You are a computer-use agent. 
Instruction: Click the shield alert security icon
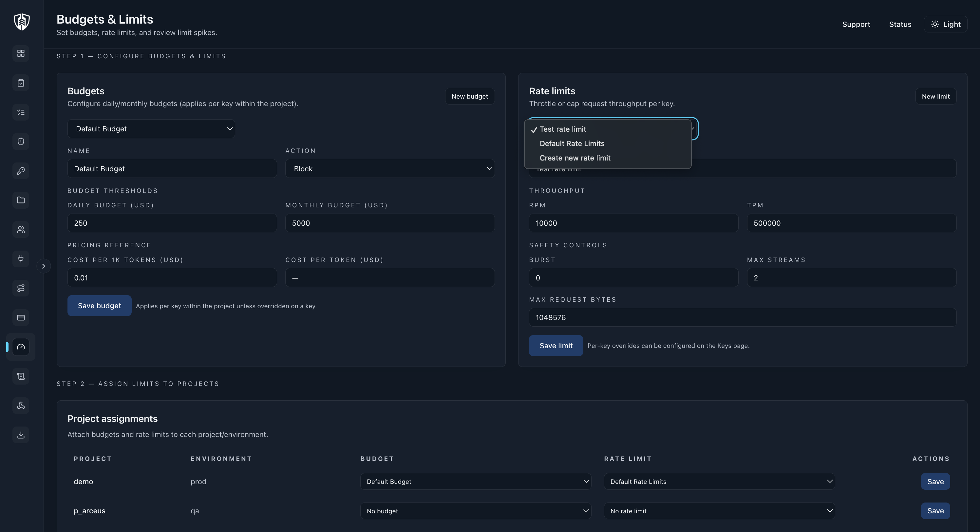21,142
